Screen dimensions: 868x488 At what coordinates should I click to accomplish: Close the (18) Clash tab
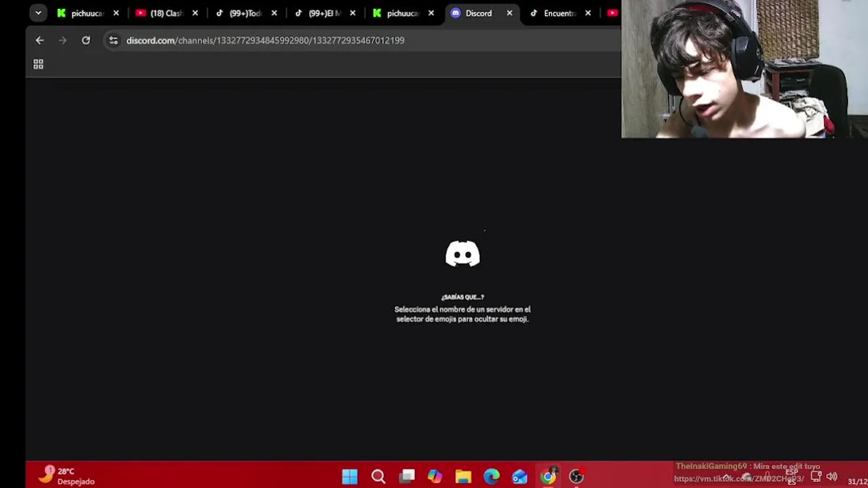click(x=195, y=13)
